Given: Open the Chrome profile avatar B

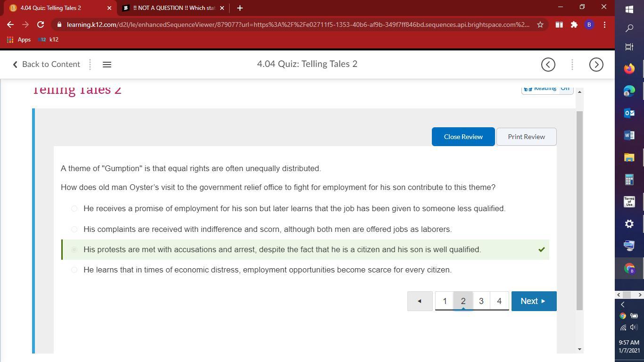Looking at the screenshot, I should click(589, 25).
